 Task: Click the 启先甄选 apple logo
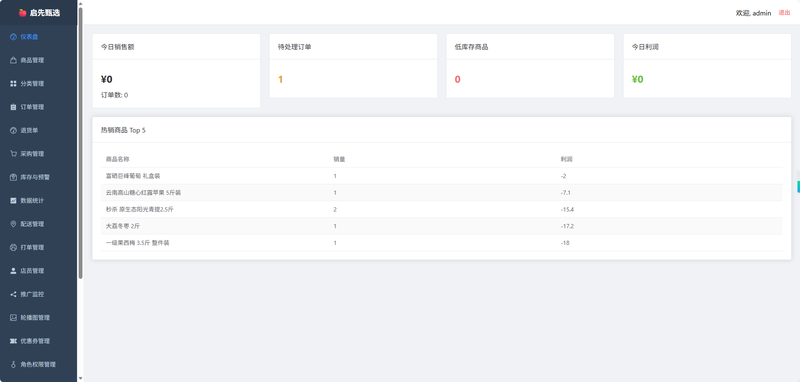point(22,13)
